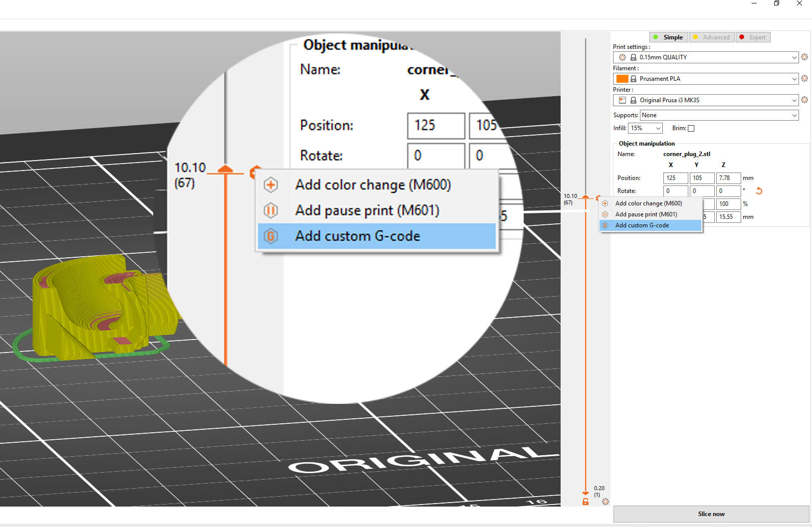Toggle the orange padlock under the layer slider
The image size is (812, 527).
click(x=585, y=502)
